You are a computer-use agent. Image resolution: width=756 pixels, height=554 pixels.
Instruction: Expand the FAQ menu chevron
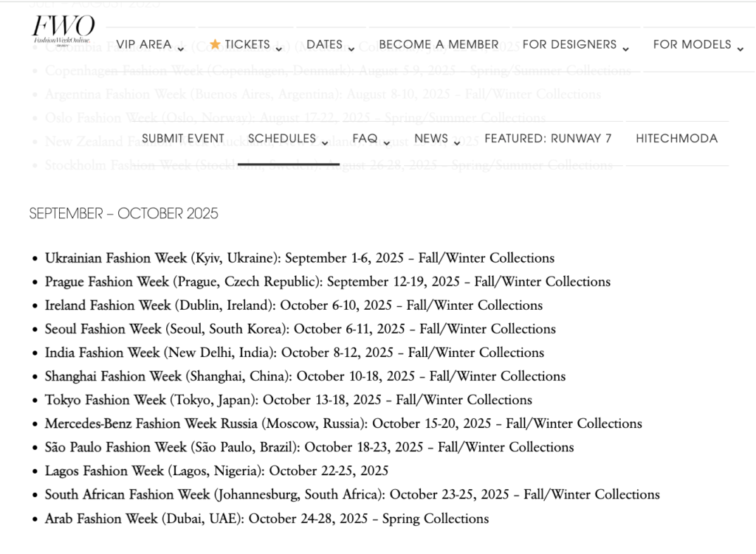(x=386, y=143)
